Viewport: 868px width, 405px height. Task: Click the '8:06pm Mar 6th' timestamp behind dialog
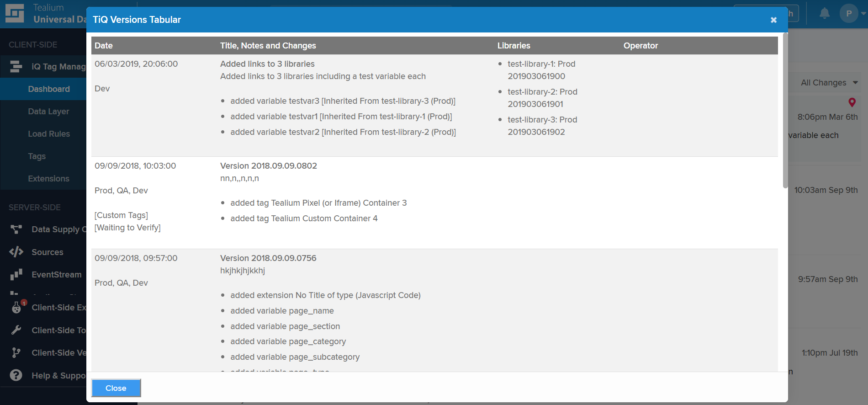coord(827,117)
